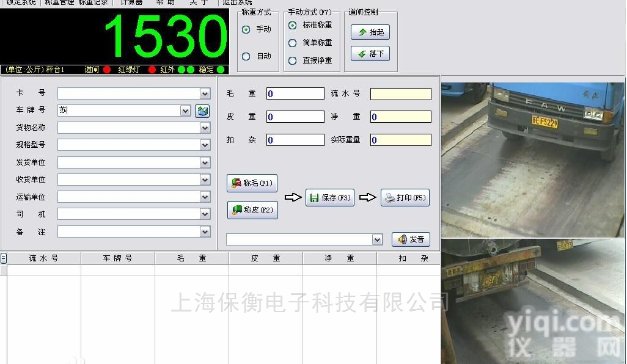Click the 退出系统 exit system menu
This screenshot has width=627, height=364.
237,2
